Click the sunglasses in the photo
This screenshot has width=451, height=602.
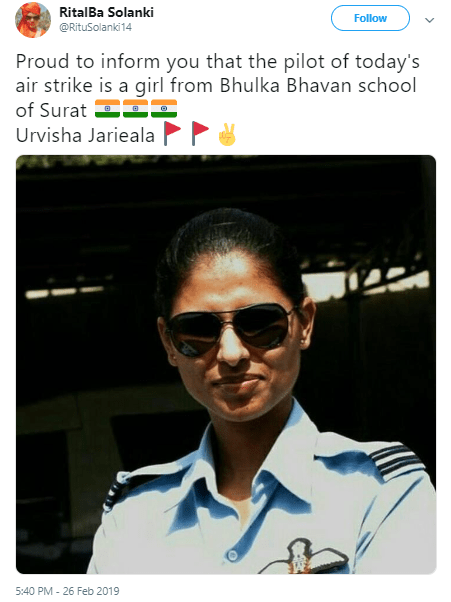(x=230, y=329)
